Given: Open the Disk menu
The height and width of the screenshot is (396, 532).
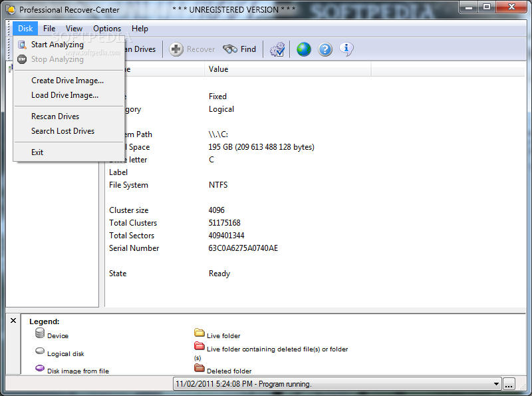Looking at the screenshot, I should (x=25, y=29).
